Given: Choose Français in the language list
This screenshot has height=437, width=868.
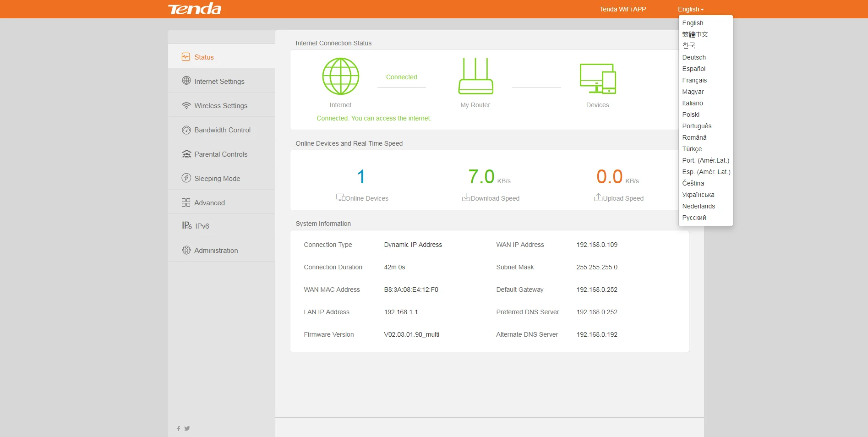Looking at the screenshot, I should (694, 80).
